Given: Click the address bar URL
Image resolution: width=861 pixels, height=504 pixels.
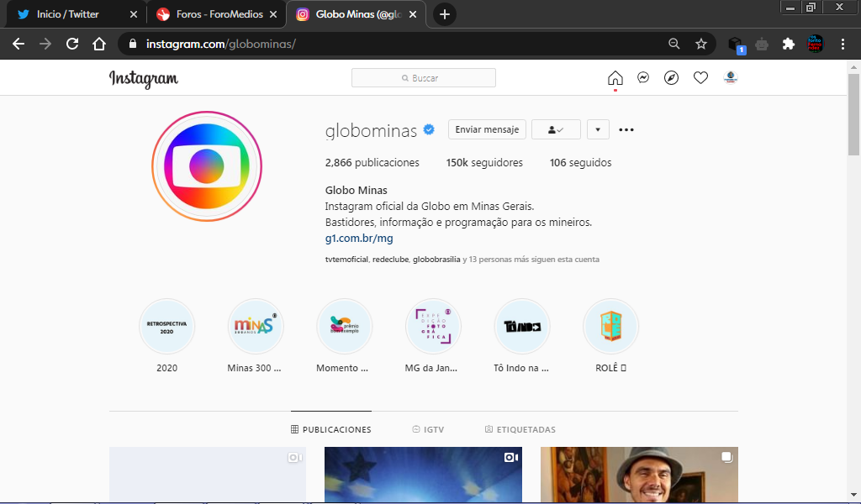Looking at the screenshot, I should click(x=221, y=44).
